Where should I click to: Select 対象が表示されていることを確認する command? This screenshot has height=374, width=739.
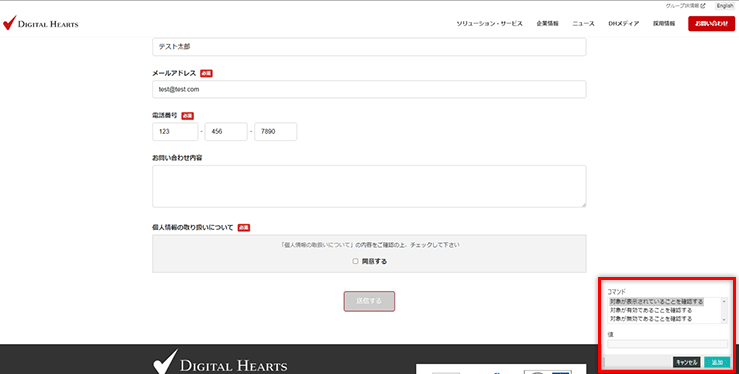click(x=656, y=301)
